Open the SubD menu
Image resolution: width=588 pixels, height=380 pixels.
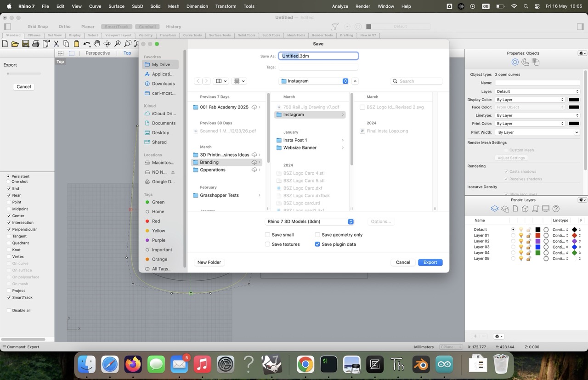click(137, 6)
